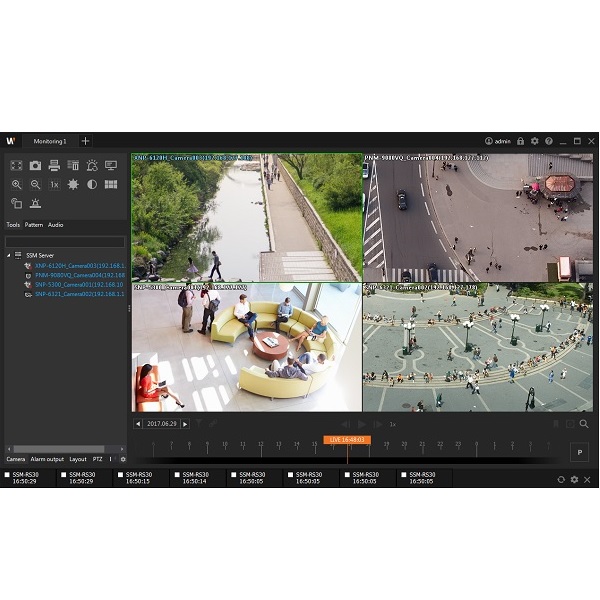Open the PTZ tab
Screen dimensions: 600x600
(x=98, y=459)
